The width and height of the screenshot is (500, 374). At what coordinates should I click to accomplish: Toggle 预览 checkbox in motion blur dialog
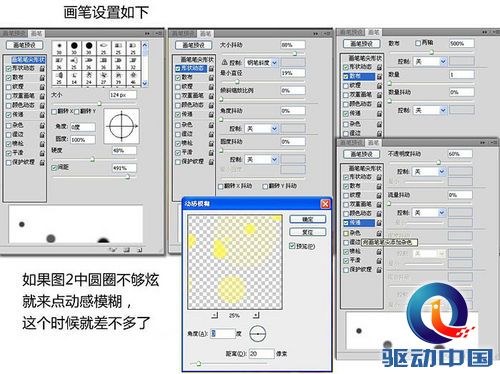[292, 246]
